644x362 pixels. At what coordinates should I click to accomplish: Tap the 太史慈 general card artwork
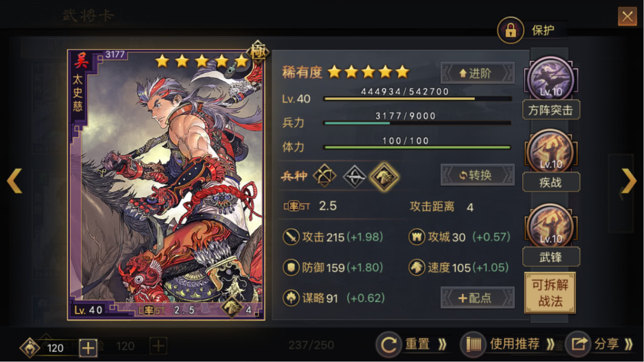pyautogui.click(x=166, y=185)
